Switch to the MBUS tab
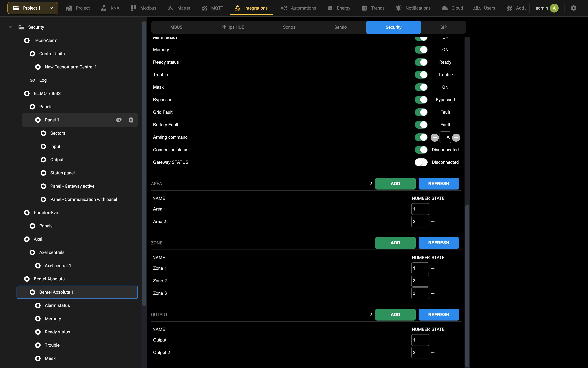Screen dimensions: 588x368 point(176,27)
